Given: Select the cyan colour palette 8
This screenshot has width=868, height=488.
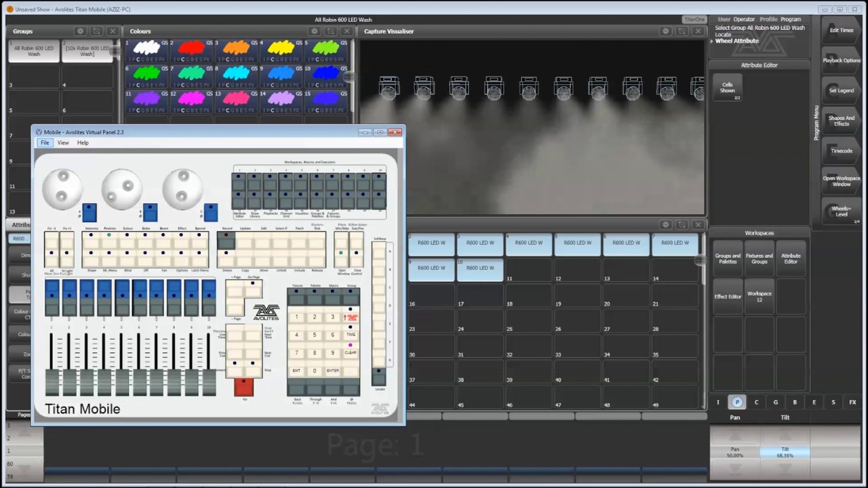Looking at the screenshot, I should point(236,76).
